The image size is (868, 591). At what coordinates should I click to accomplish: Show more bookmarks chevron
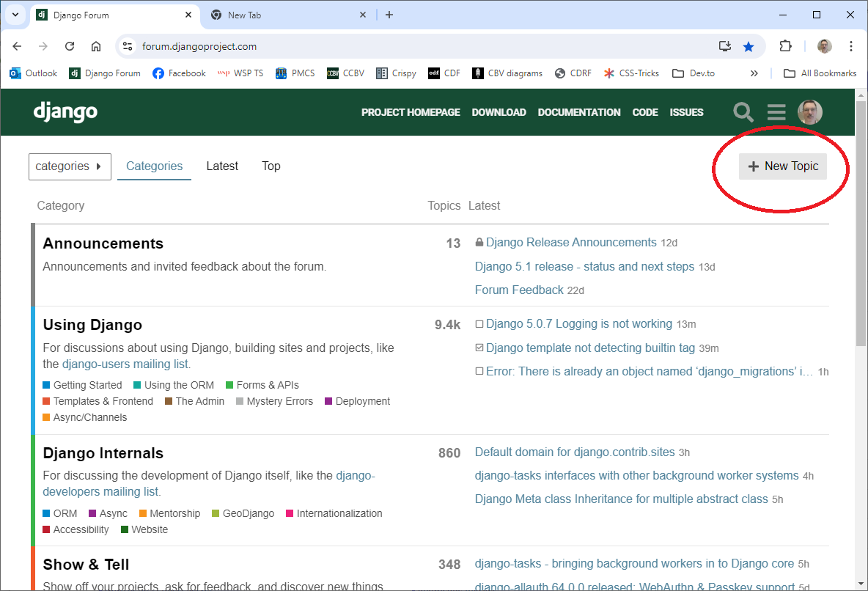click(x=754, y=73)
